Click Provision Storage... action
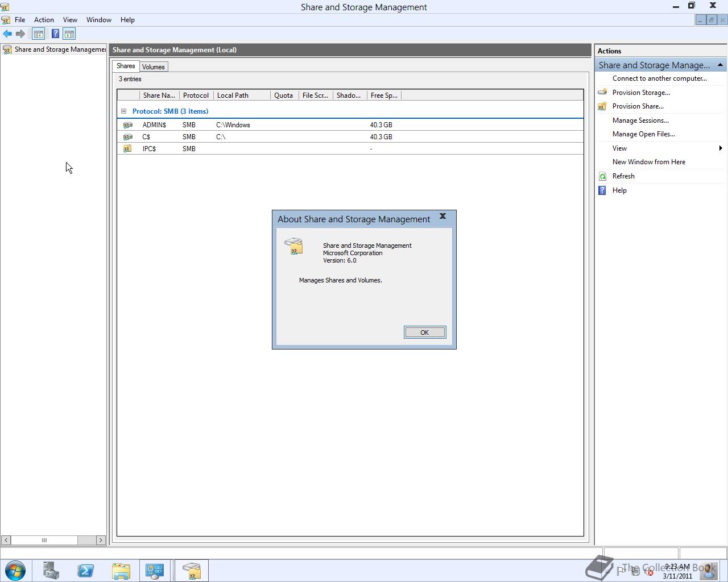The height and width of the screenshot is (582, 728). coord(641,93)
